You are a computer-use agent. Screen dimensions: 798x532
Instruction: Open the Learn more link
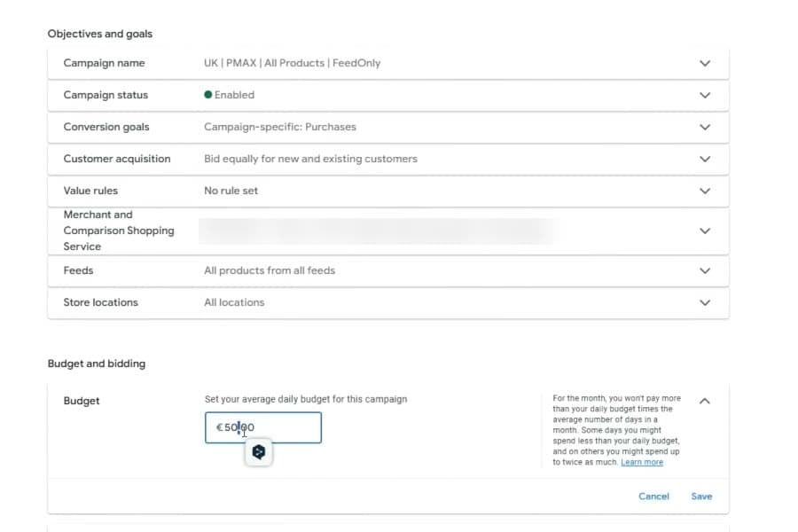(642, 462)
